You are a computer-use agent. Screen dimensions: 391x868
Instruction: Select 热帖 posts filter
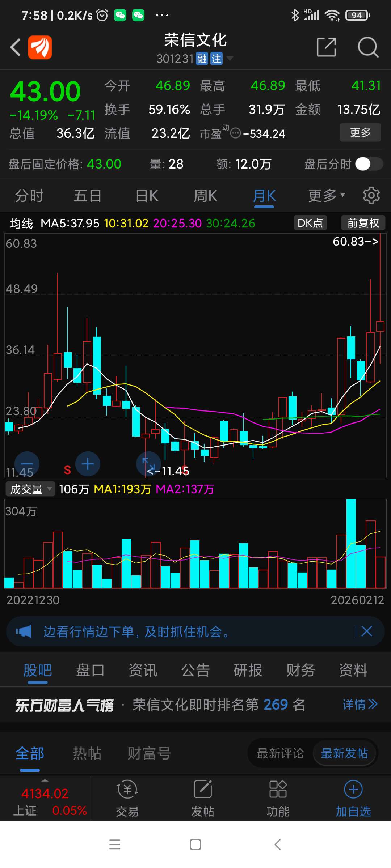[87, 753]
